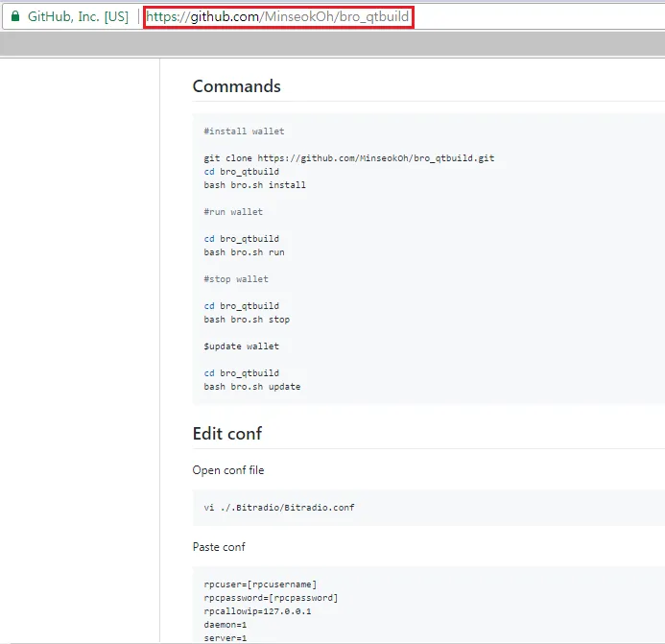Click the daemon=1 line
The width and height of the screenshot is (665, 644).
pos(226,625)
